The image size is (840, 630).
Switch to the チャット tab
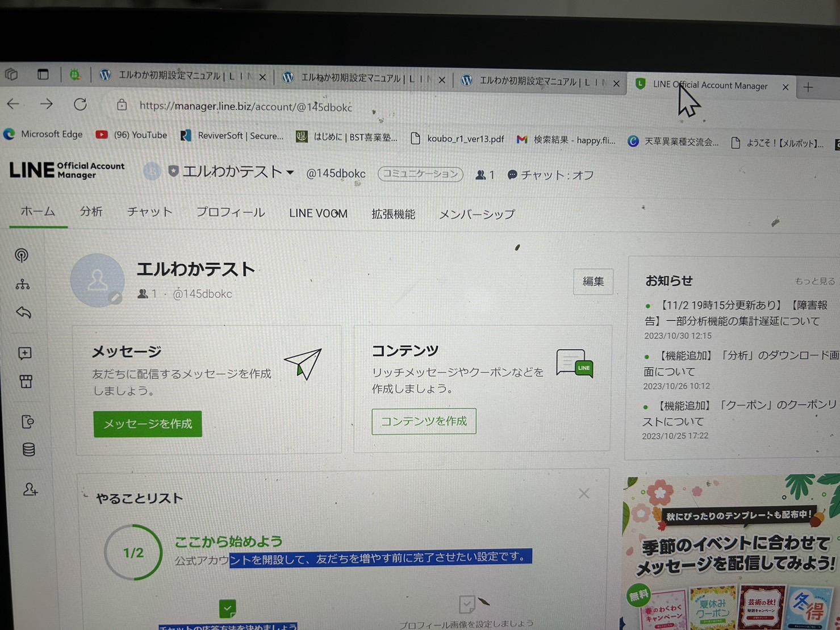coord(150,212)
